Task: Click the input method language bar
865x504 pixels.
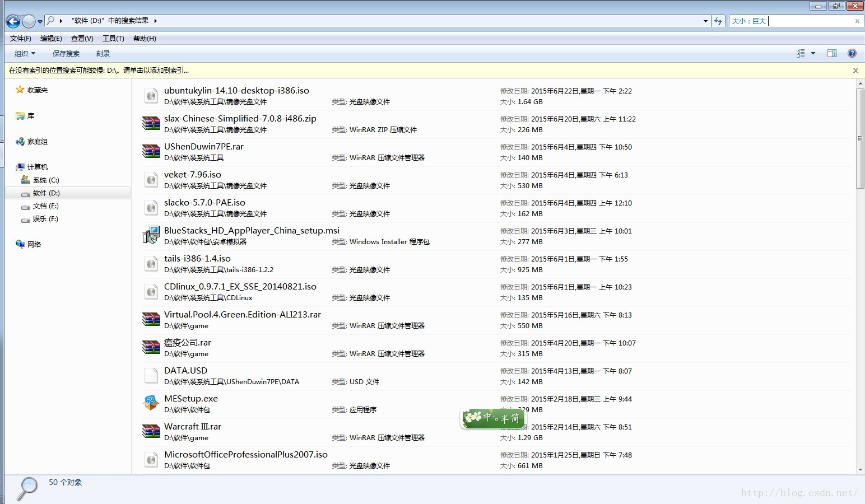Action: tap(493, 418)
